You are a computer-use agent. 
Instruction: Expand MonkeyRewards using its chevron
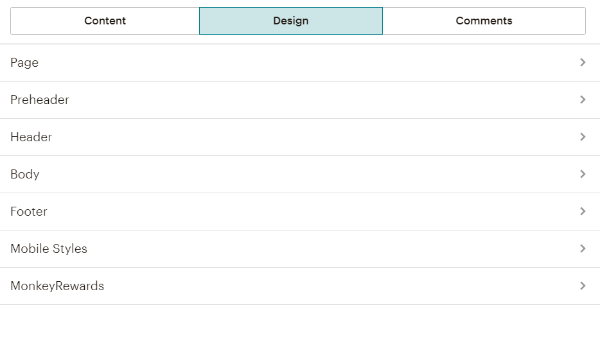(583, 286)
